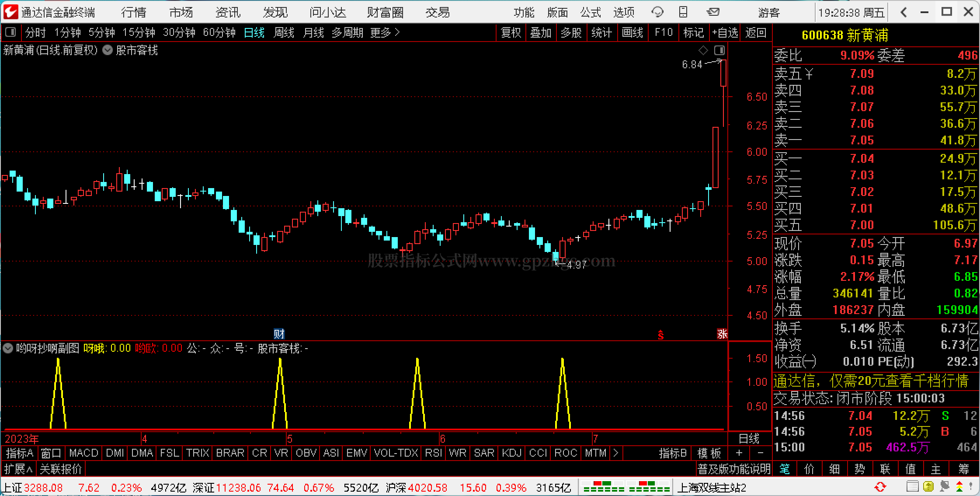Toggle 叠加 overlay mode
The height and width of the screenshot is (496, 980).
coord(541,33)
